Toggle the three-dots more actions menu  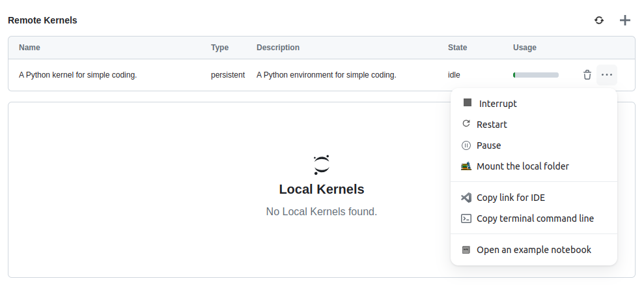tap(607, 75)
